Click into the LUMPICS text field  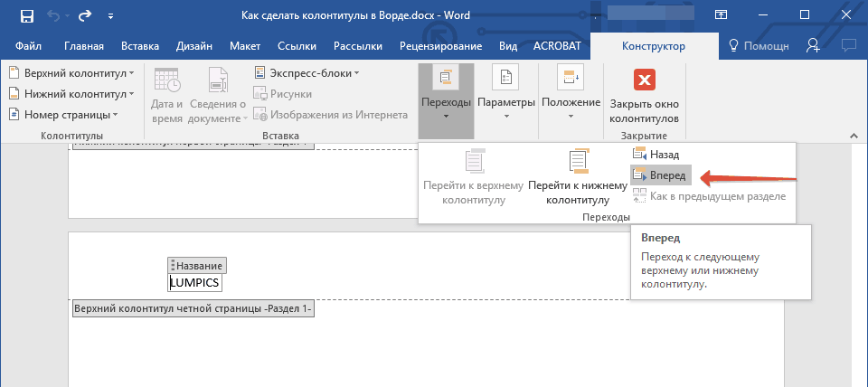pyautogui.click(x=195, y=283)
